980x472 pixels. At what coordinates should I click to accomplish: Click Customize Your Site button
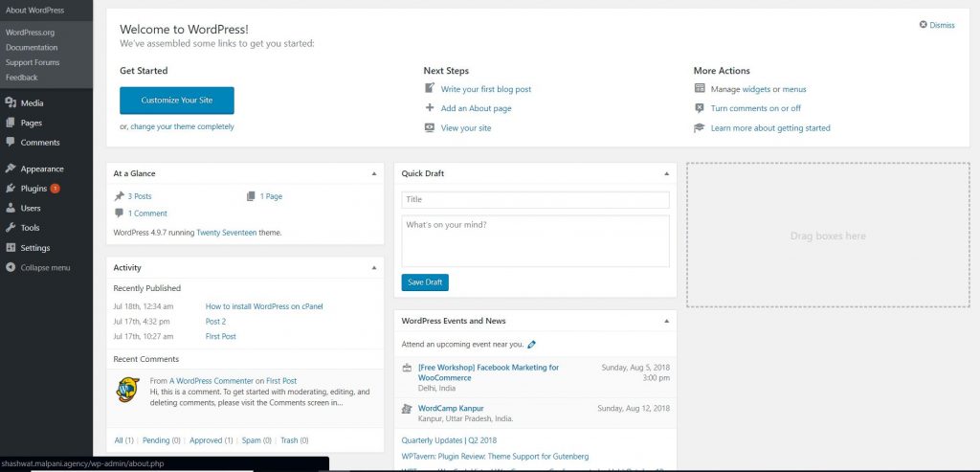tap(177, 100)
